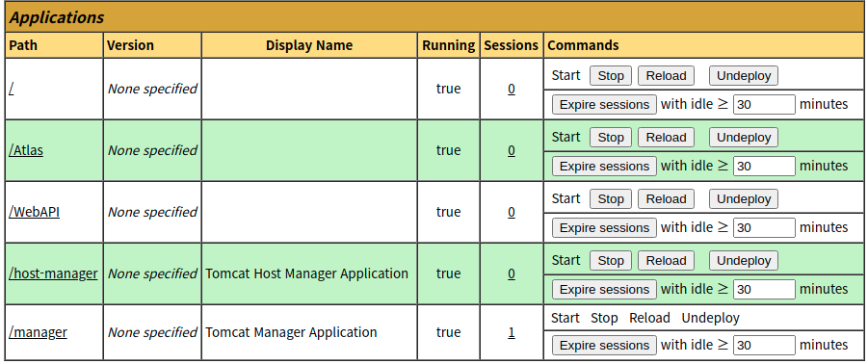Click the "Path" column header
The image size is (868, 364).
23,45
